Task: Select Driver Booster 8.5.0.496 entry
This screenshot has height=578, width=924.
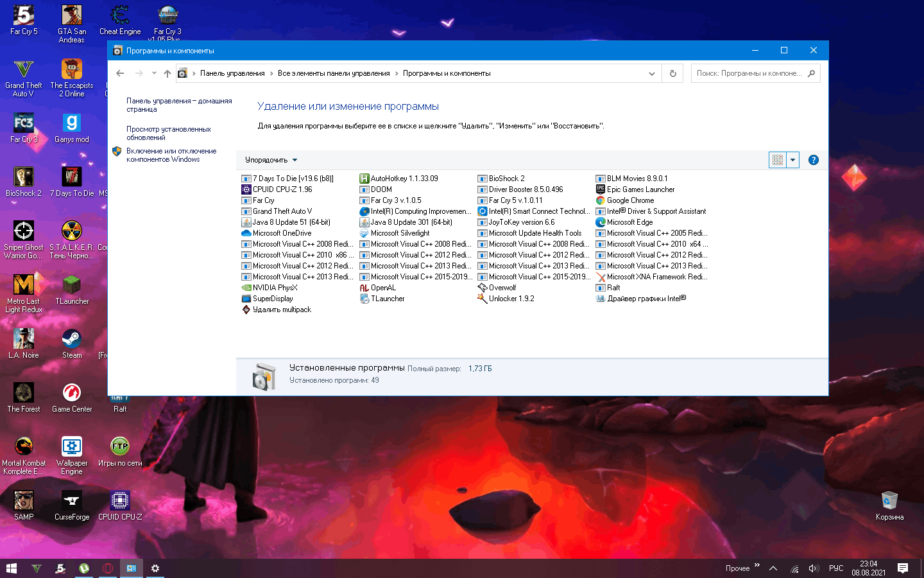Action: point(520,189)
